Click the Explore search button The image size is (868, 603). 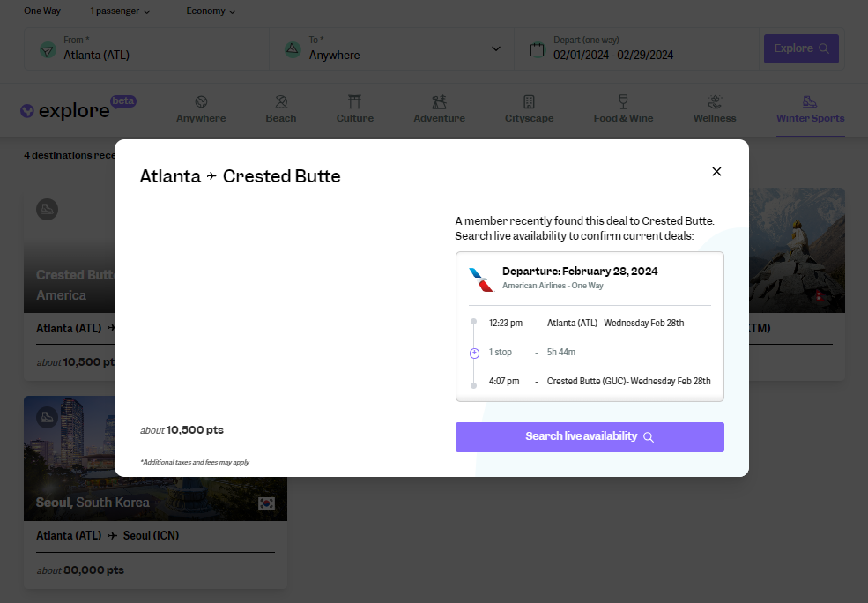point(800,48)
